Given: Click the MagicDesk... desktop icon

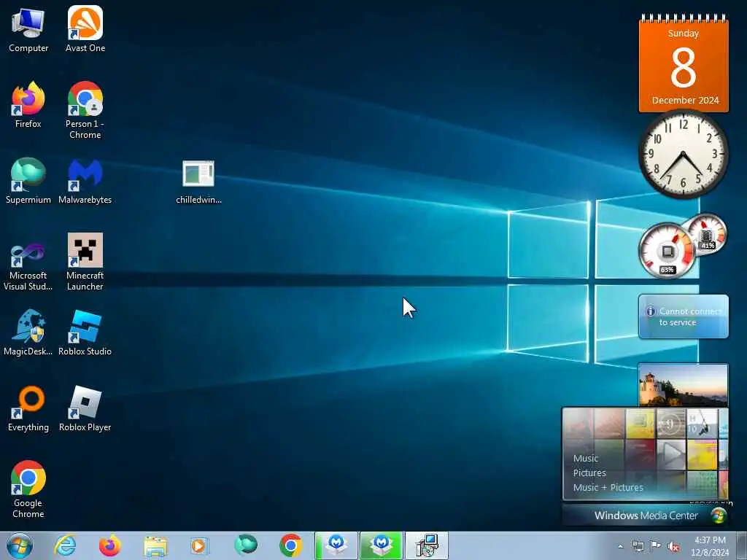Looking at the screenshot, I should pyautogui.click(x=28, y=332).
